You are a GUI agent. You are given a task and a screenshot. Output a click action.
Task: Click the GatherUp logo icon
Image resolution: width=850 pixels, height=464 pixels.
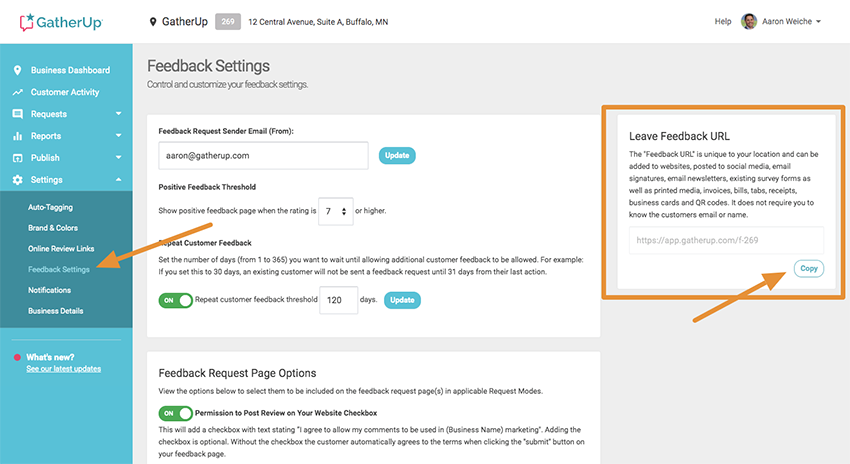point(27,22)
